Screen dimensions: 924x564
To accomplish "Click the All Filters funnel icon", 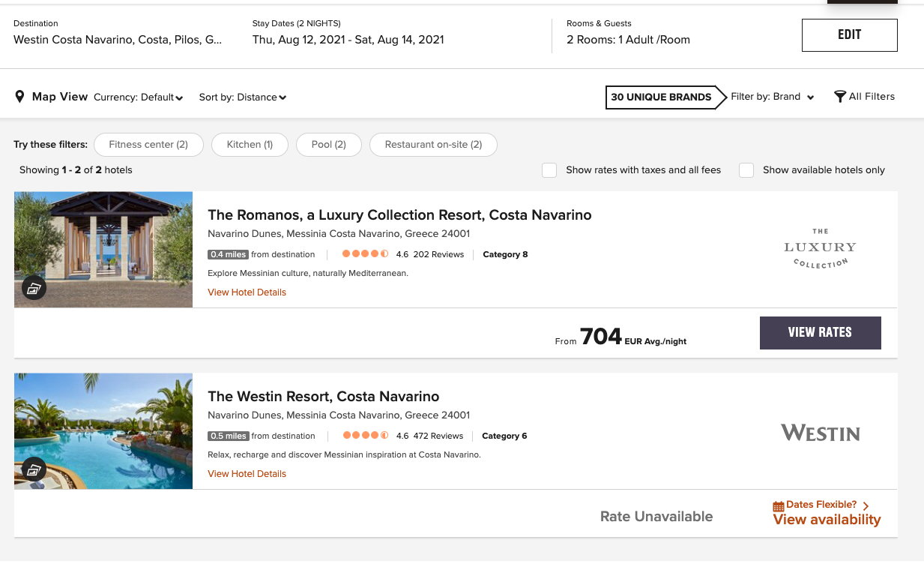I will point(840,97).
